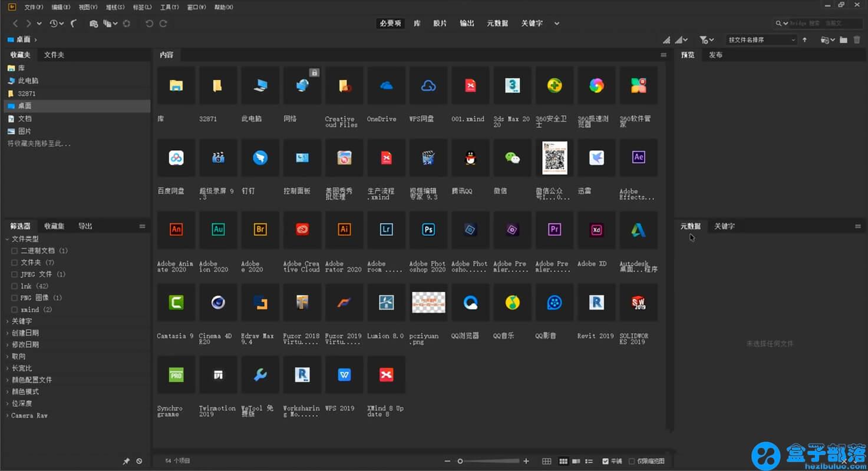
Task: Switch to the 收藏集 tab
Action: point(54,226)
